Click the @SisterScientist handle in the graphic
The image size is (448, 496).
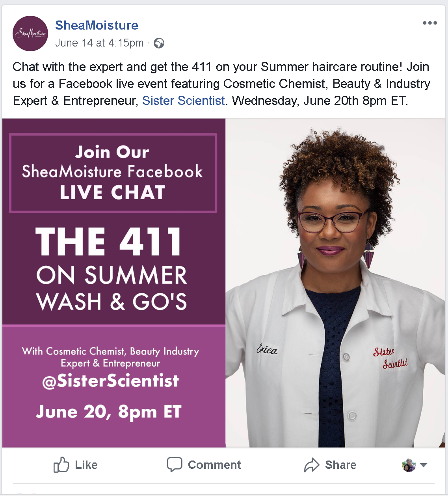pyautogui.click(x=111, y=381)
